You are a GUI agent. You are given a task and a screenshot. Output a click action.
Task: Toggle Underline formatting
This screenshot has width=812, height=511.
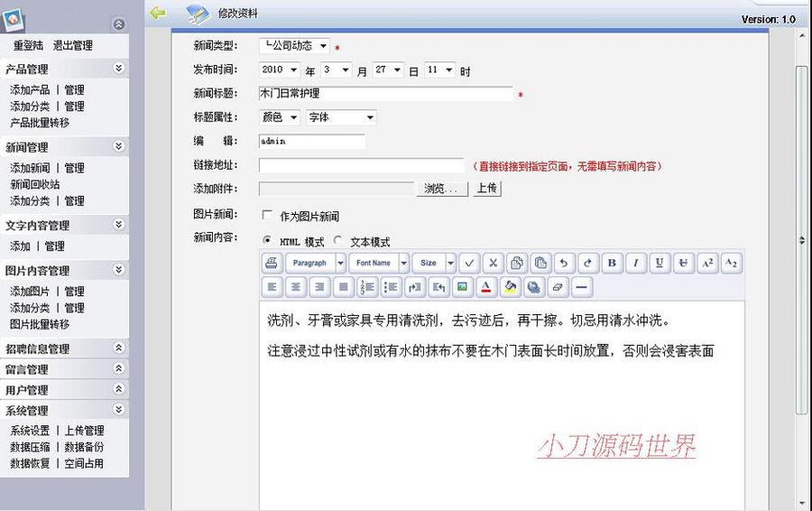tap(660, 263)
